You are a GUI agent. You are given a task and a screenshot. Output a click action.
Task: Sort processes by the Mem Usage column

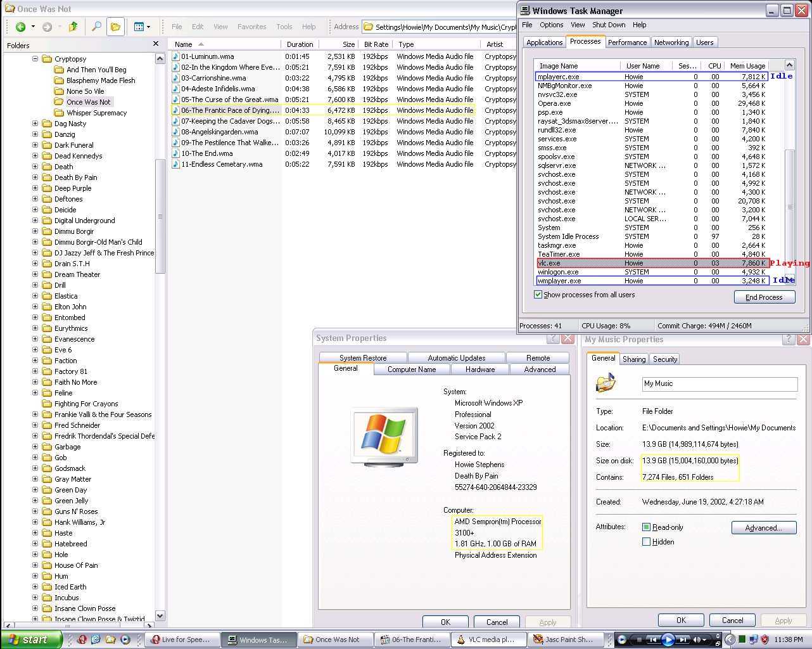[747, 66]
